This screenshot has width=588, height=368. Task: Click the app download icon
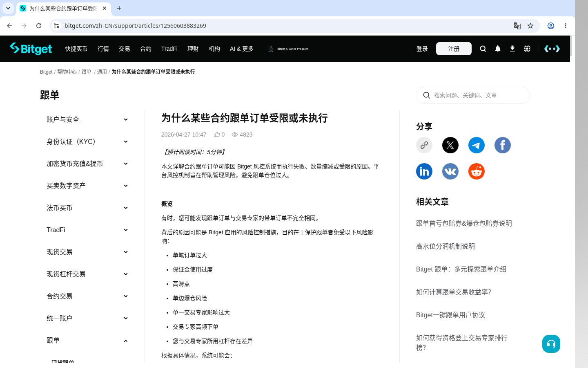point(512,49)
